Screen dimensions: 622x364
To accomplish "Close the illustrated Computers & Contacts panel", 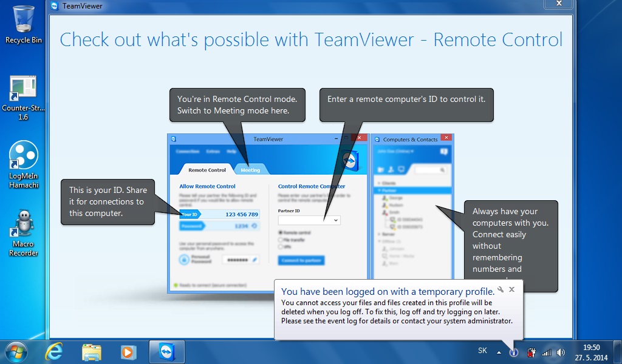I will point(446,138).
